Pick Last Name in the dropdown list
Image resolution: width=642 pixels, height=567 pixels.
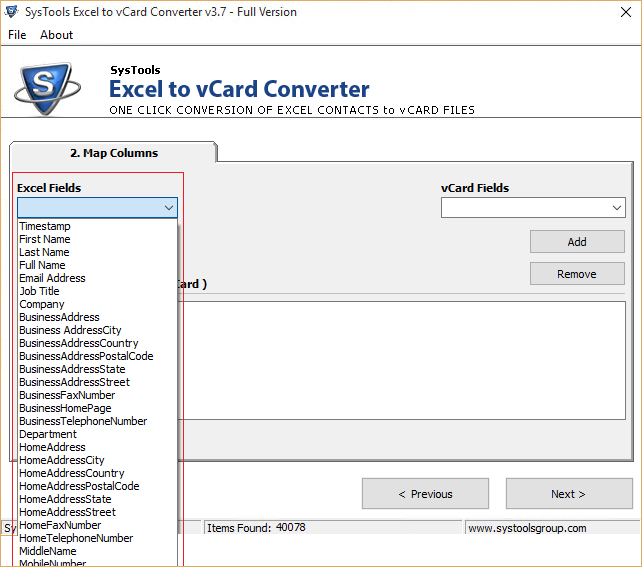pyautogui.click(x=97, y=252)
